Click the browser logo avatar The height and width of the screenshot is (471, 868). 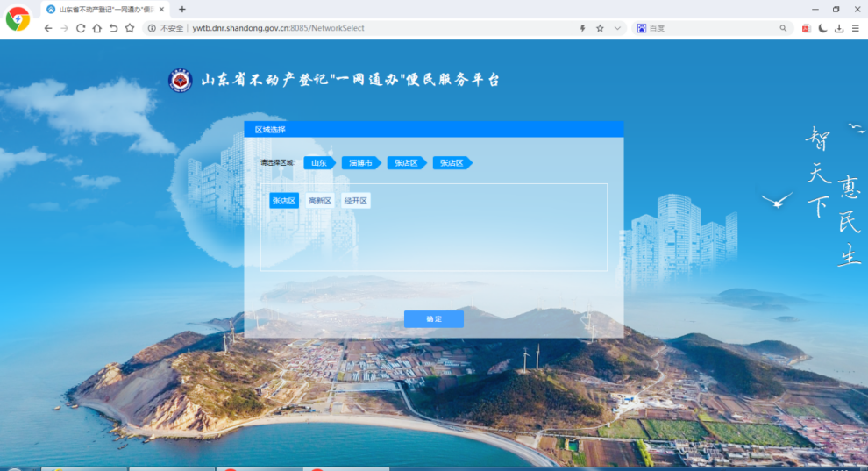coord(18,18)
